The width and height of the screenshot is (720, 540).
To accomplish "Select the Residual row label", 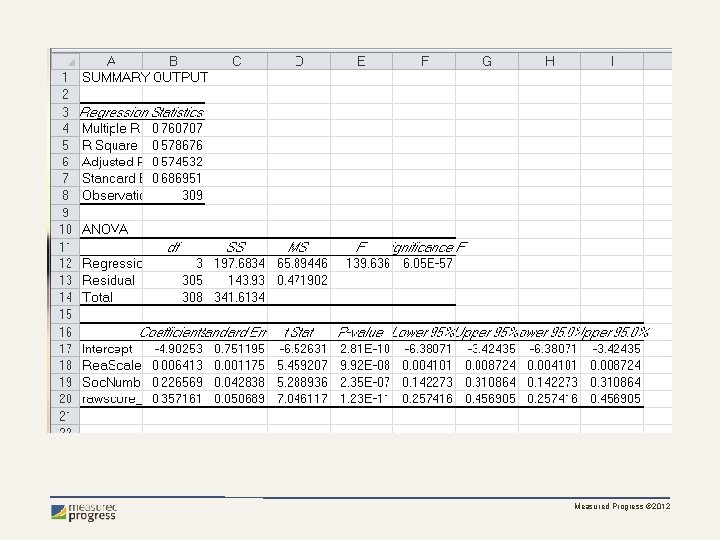I will [109, 281].
